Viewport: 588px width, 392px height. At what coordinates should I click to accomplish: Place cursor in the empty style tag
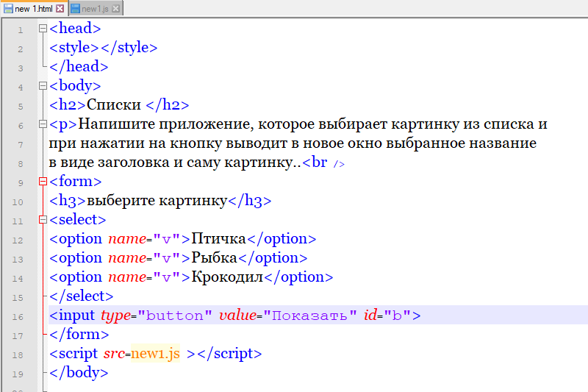click(99, 49)
